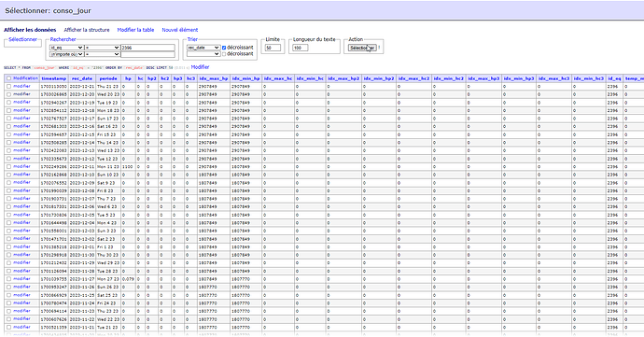Sort by idx_max_hp column header

pos(214,78)
